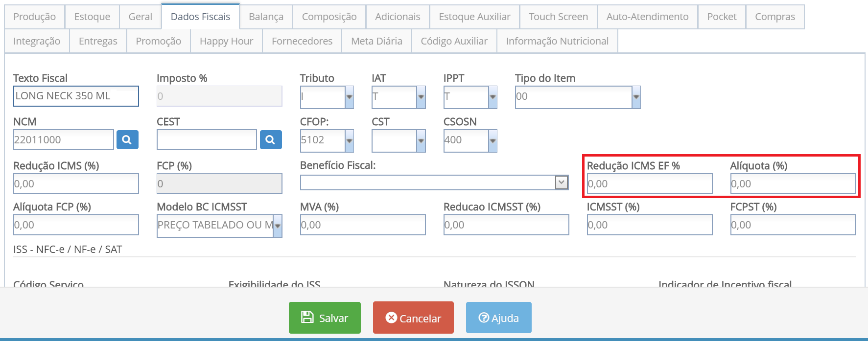868x341 pixels.
Task: Click the Redução ICMS (%) field
Action: click(x=76, y=184)
